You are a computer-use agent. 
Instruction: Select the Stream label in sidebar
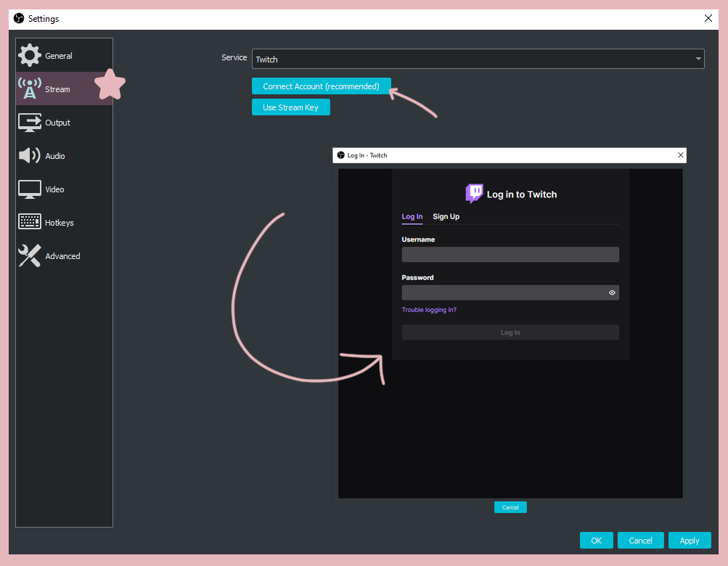tap(57, 89)
